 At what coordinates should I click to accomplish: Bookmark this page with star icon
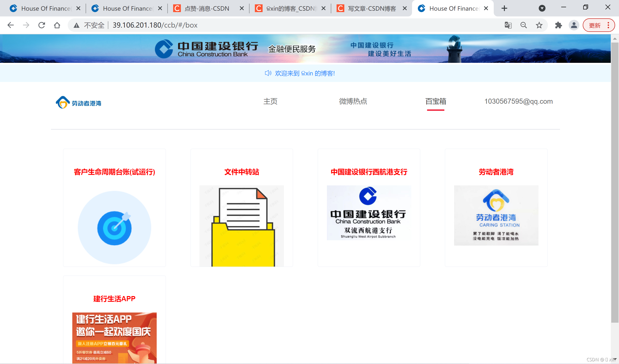(539, 25)
